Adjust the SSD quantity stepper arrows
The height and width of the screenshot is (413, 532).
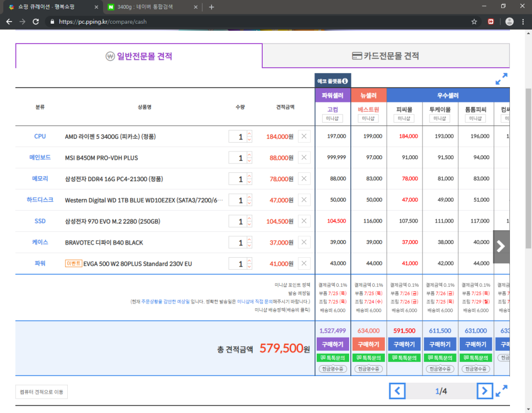(x=249, y=221)
